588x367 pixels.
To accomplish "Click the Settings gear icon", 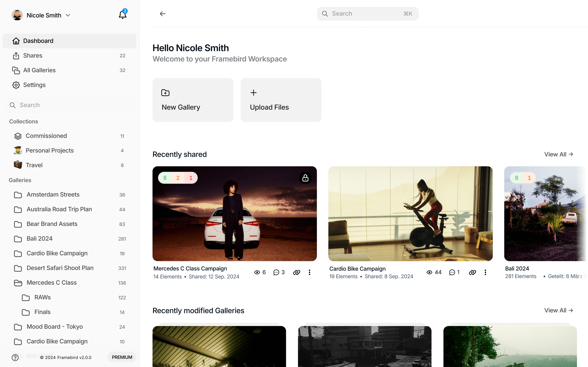I will pyautogui.click(x=16, y=85).
